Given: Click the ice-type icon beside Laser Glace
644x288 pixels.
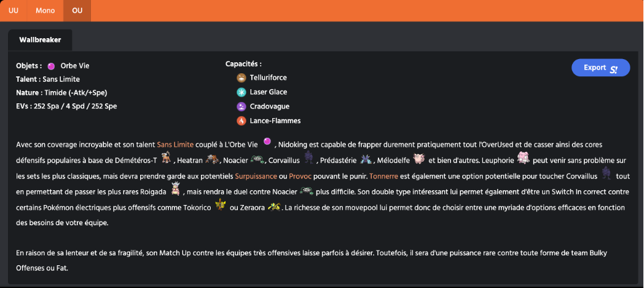Looking at the screenshot, I should [x=241, y=92].
